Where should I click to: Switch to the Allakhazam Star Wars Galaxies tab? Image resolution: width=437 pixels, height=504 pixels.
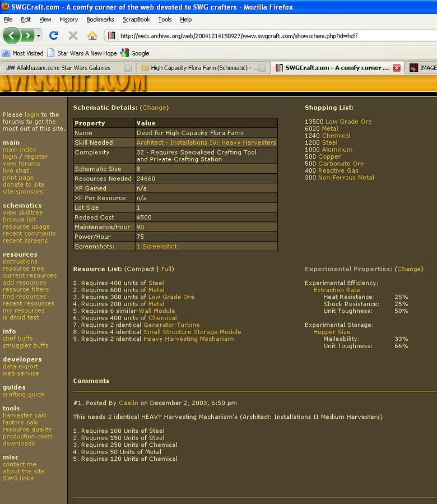(x=63, y=68)
